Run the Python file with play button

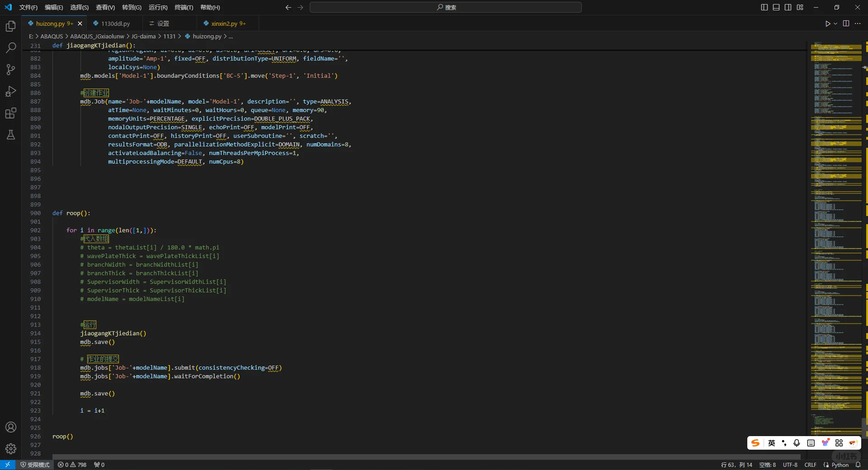(827, 23)
